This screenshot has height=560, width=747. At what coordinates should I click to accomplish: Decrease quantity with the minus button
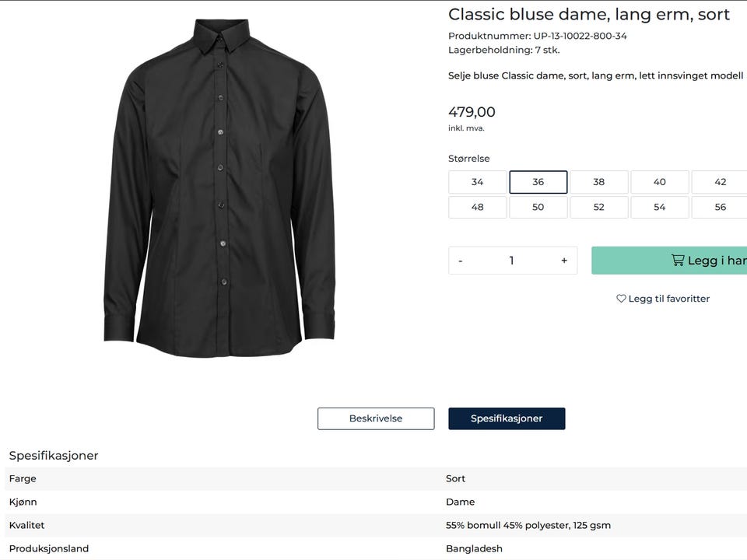[x=461, y=261]
